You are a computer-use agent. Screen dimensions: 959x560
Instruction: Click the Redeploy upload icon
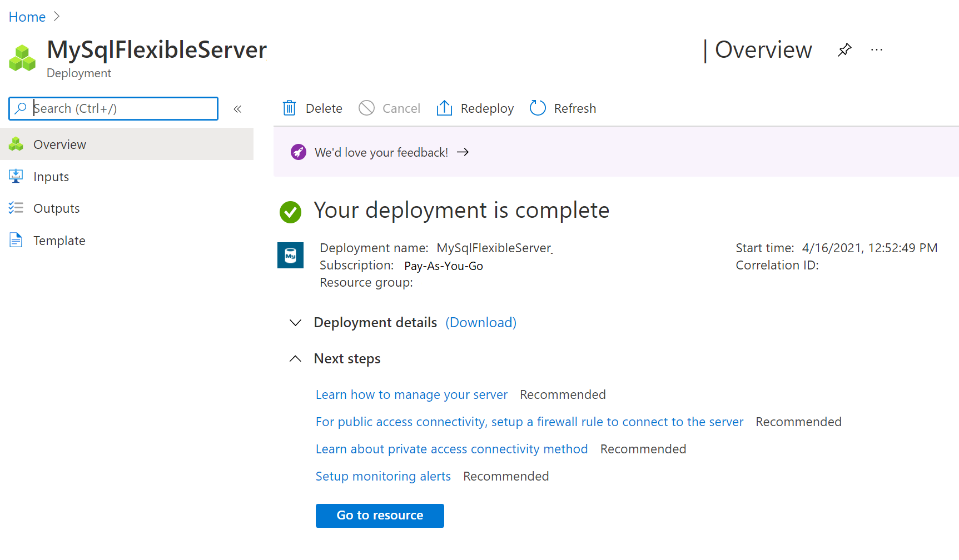click(444, 108)
